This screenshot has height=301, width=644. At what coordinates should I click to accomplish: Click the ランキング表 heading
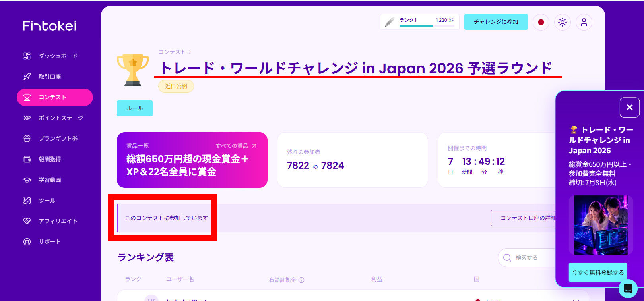[x=146, y=257]
